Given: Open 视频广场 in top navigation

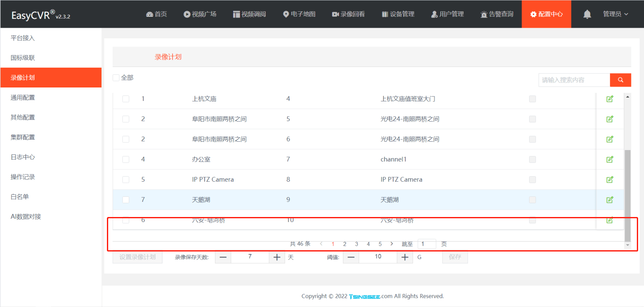Looking at the screenshot, I should coord(200,14).
